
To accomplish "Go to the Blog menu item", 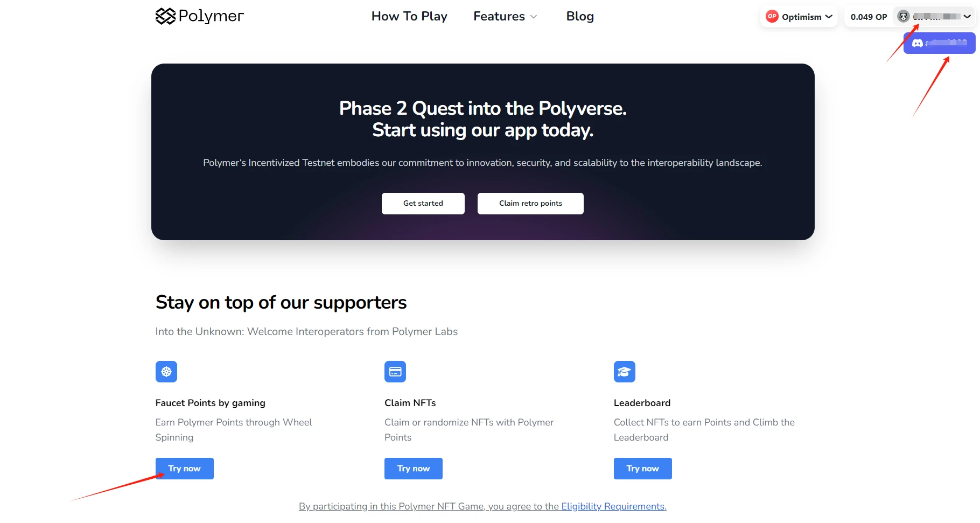I will pos(580,17).
